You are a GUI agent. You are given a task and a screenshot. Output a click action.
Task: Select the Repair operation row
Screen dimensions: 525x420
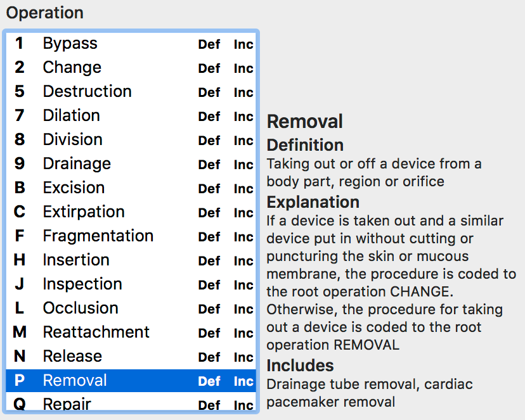131,402
